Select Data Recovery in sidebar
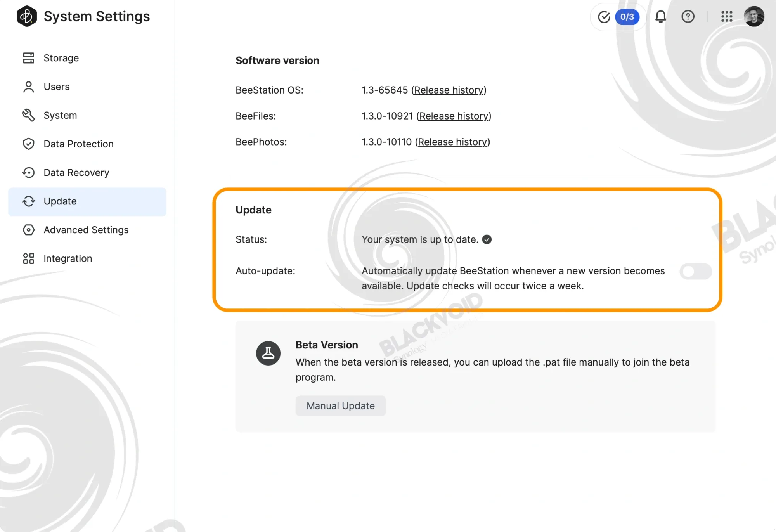 (x=87, y=173)
